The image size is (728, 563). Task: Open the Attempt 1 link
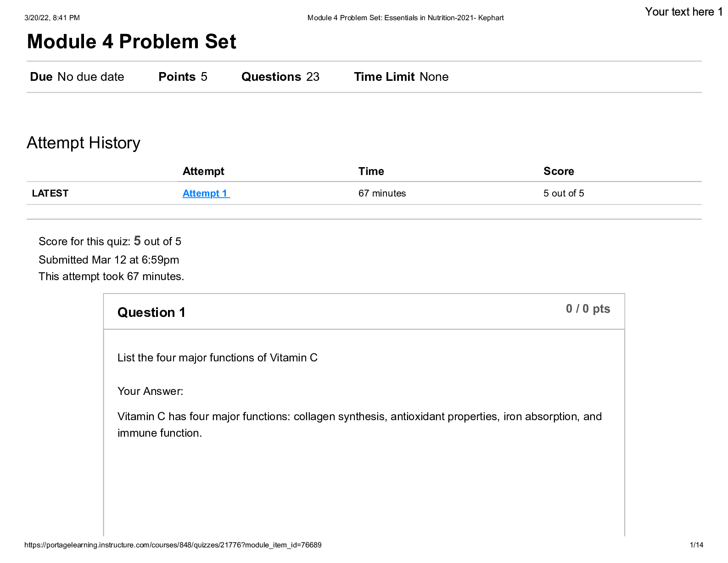pos(205,193)
